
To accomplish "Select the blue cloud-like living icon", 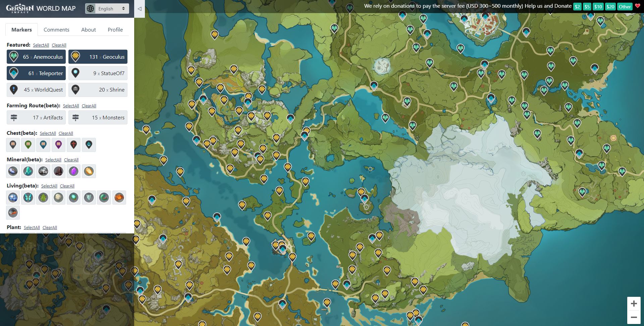I will tap(13, 198).
